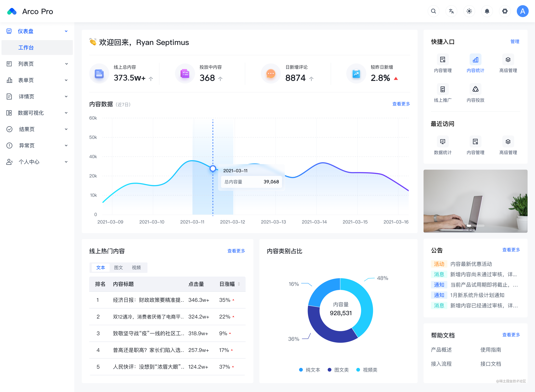The width and height of the screenshot is (535, 392).
Task: Click the user avatar in top right
Action: pos(523,11)
